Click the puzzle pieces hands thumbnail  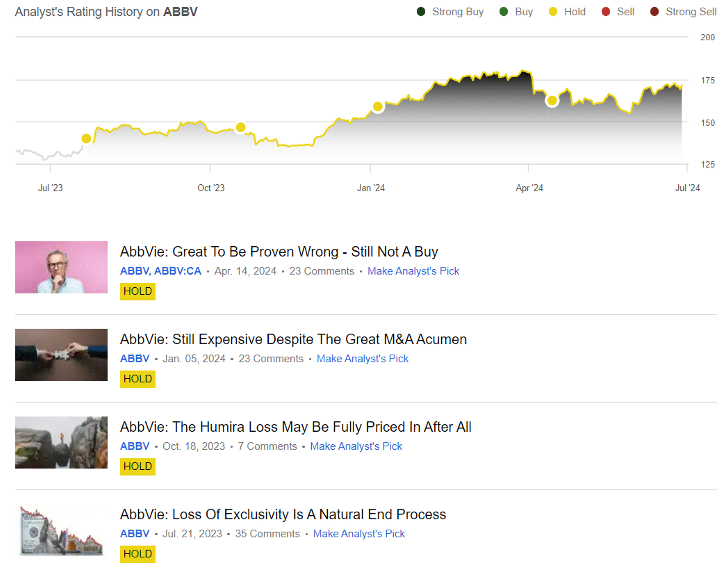pyautogui.click(x=61, y=355)
